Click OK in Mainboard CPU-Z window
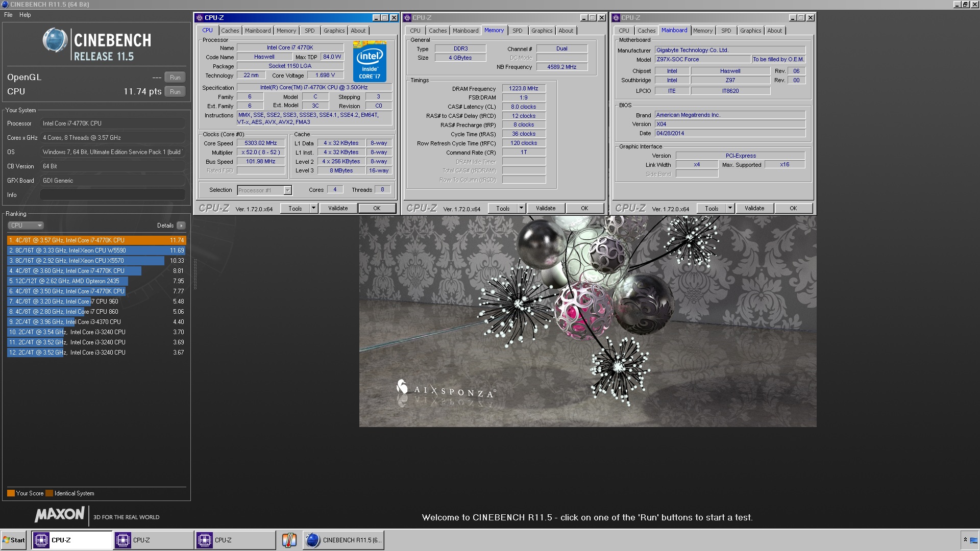This screenshot has height=551, width=980. point(793,208)
